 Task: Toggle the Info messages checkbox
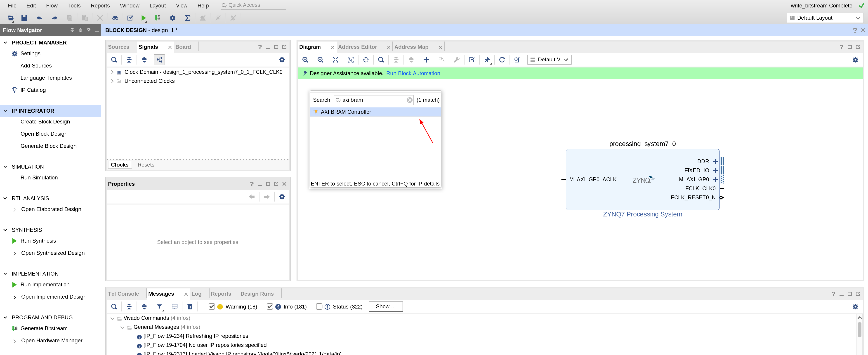pos(270,306)
